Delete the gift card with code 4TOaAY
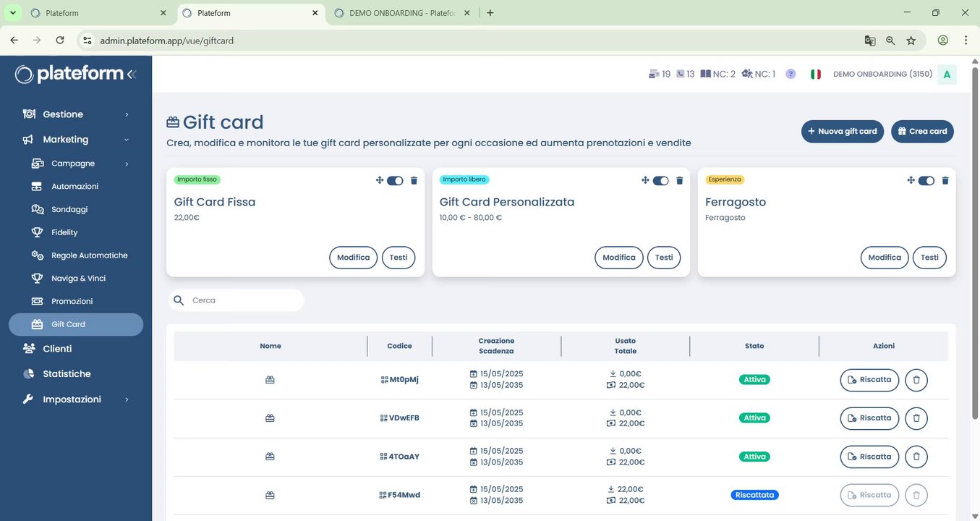The image size is (980, 521). tap(916, 457)
